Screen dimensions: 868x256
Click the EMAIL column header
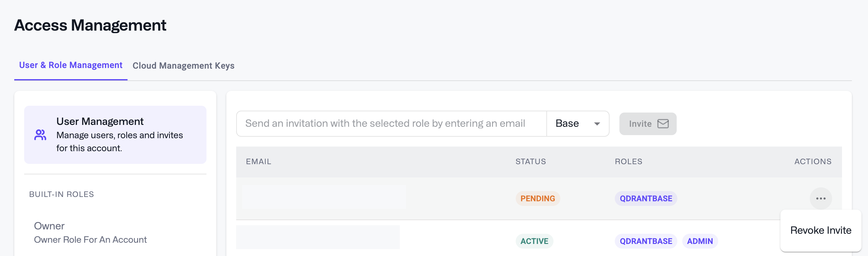(258, 161)
